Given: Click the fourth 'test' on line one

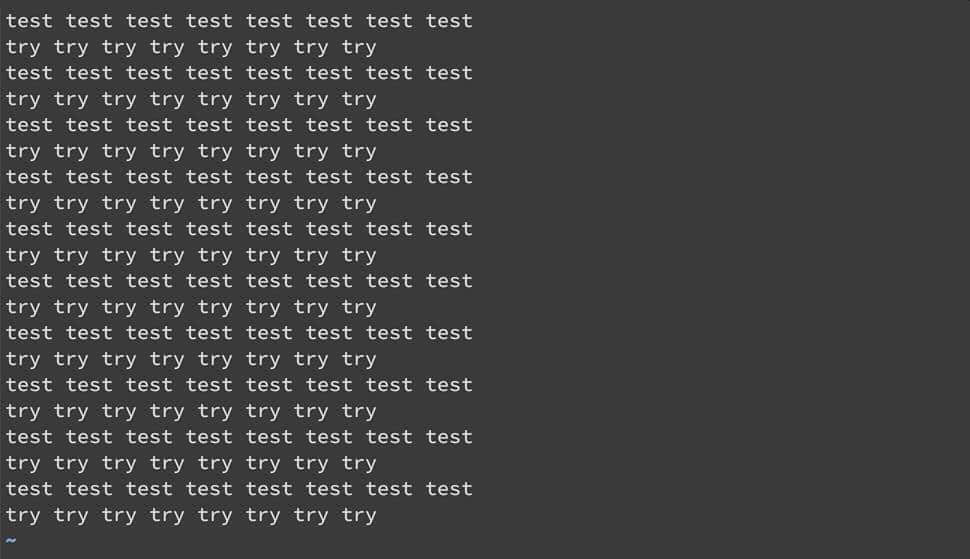Looking at the screenshot, I should click(209, 21).
